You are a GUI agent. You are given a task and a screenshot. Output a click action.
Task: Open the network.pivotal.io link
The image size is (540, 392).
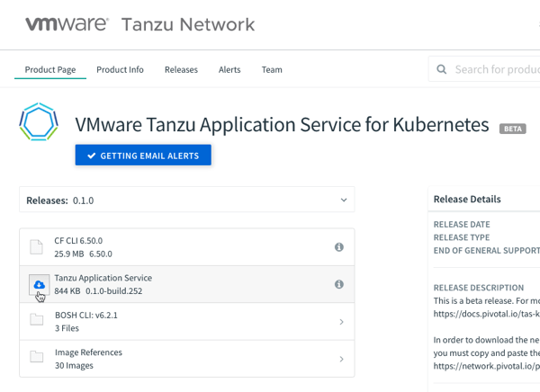tap(487, 366)
